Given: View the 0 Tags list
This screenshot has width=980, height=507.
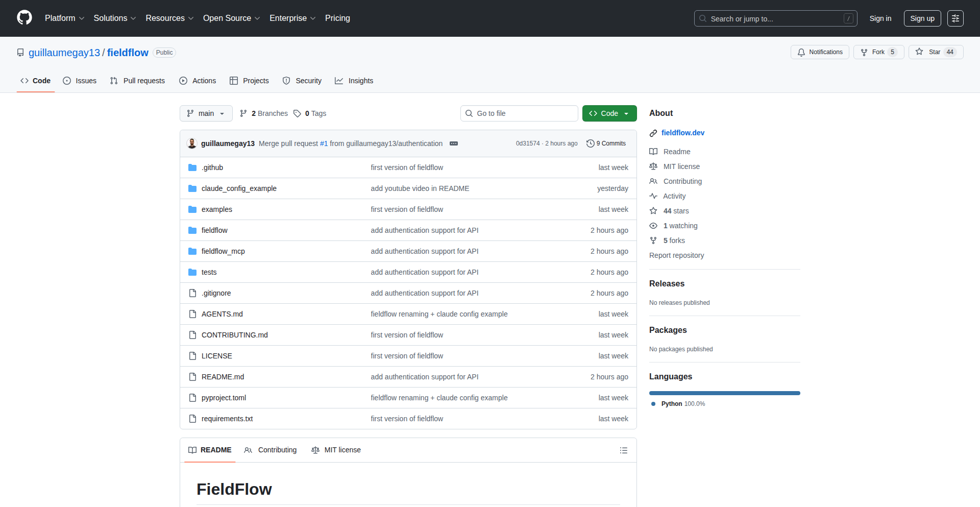Looking at the screenshot, I should (310, 113).
